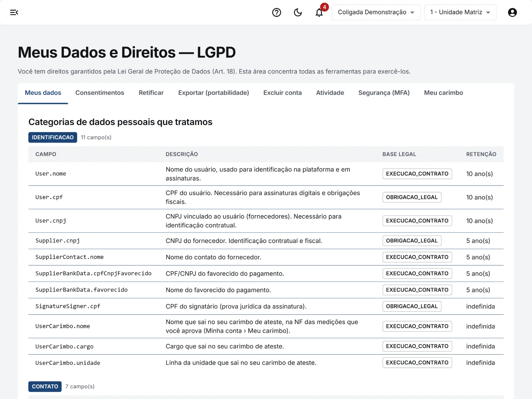Collapse the sidebar menu icon
This screenshot has width=532, height=399.
click(14, 12)
